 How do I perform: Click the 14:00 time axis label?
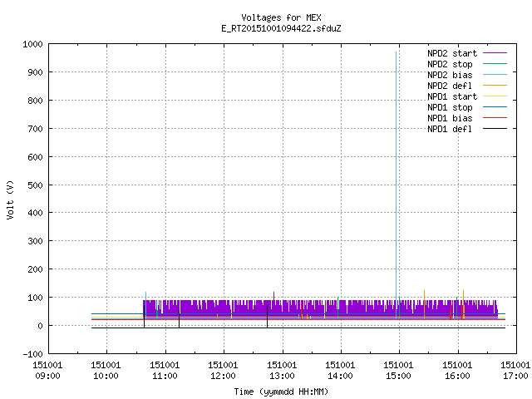pos(340,376)
